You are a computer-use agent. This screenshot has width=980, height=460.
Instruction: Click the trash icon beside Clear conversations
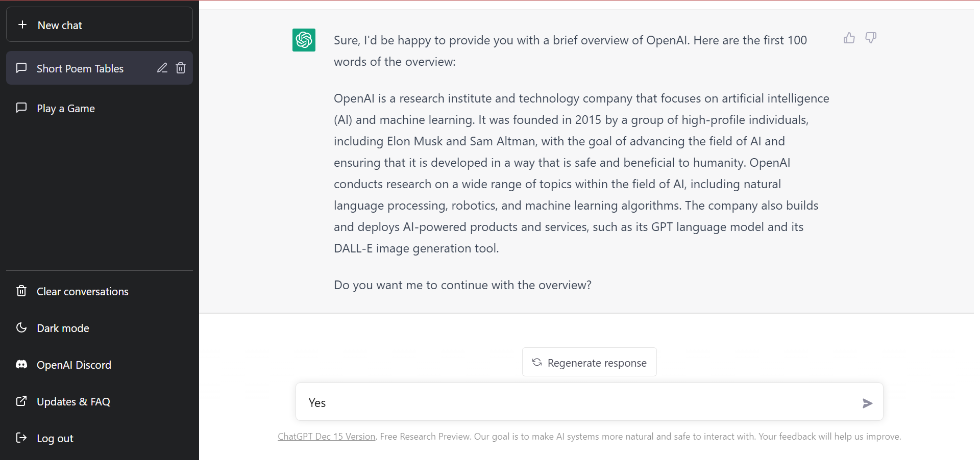tap(21, 291)
